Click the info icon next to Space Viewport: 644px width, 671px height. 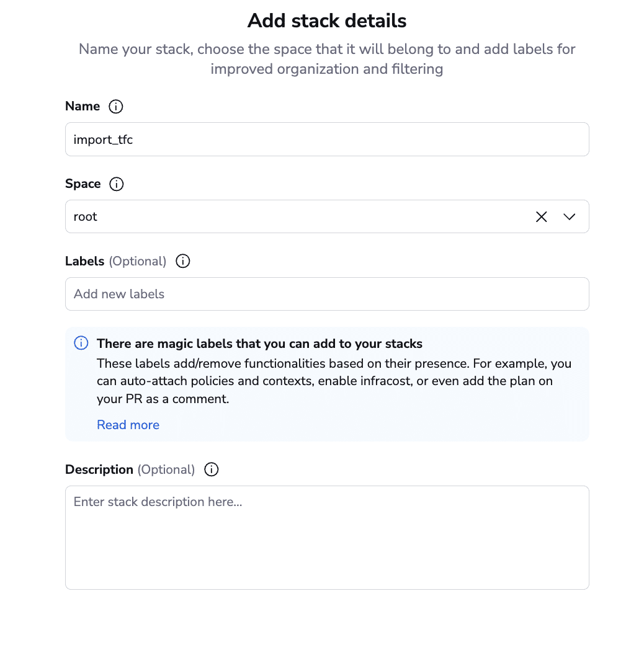tap(116, 184)
